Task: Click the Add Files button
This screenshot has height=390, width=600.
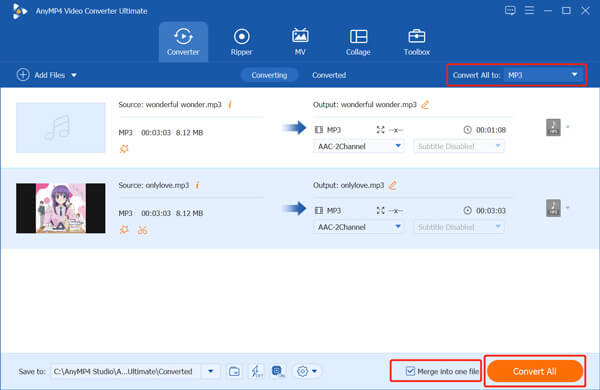Action: [41, 75]
